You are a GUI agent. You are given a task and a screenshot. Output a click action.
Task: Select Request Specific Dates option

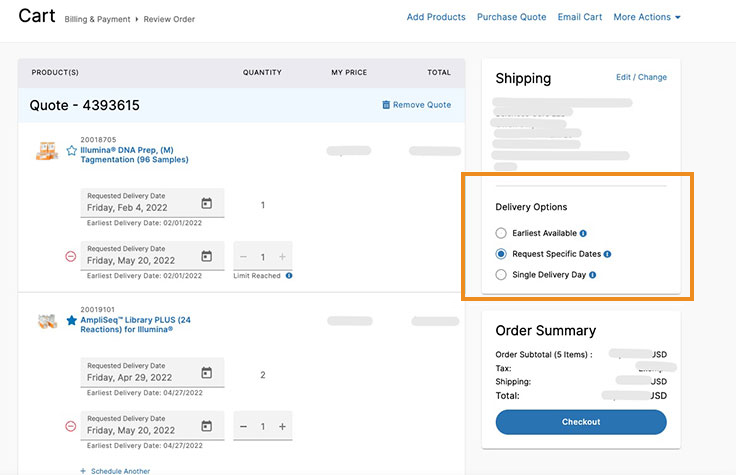pos(502,254)
